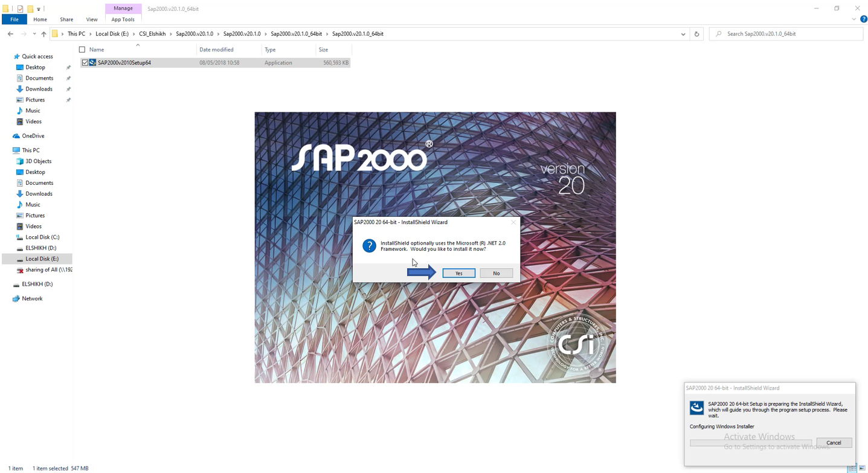This screenshot has height=473, width=868.
Task: Open the Home ribbon tab
Action: pyautogui.click(x=40, y=19)
